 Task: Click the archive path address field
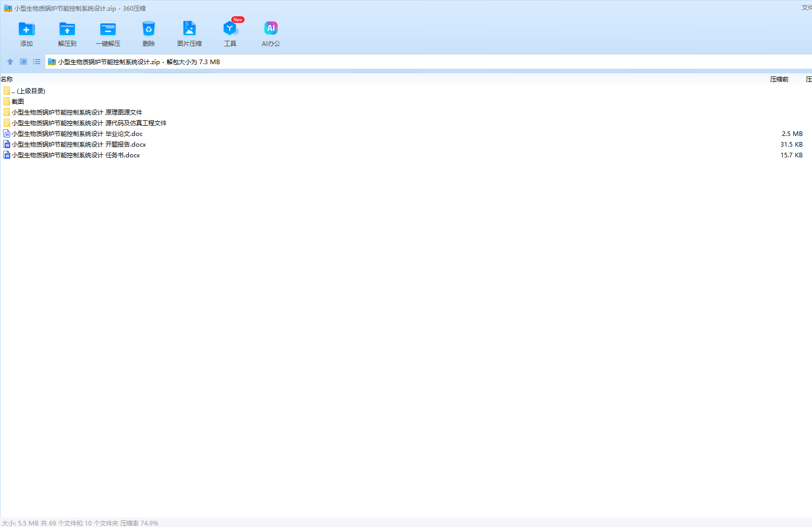[x=408, y=62]
